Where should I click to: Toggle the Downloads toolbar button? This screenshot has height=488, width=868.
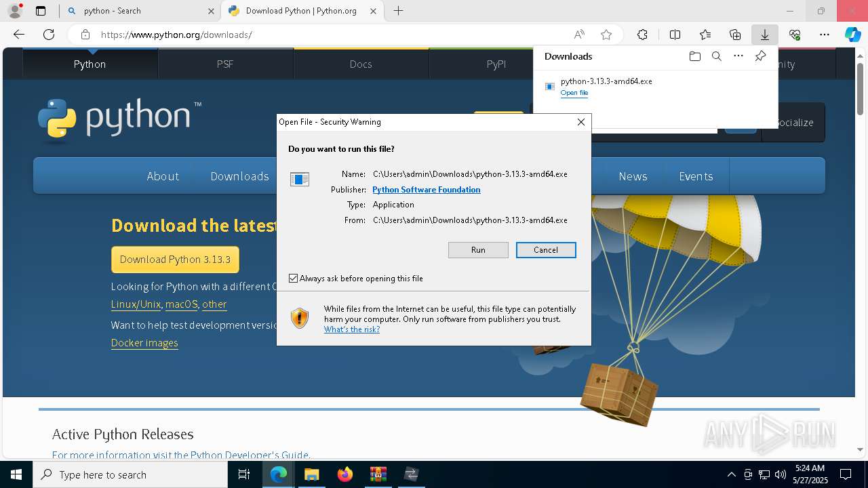[x=764, y=35]
